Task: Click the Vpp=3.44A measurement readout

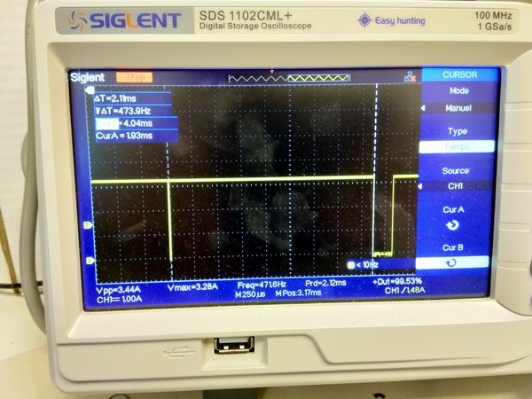Action: 117,288
